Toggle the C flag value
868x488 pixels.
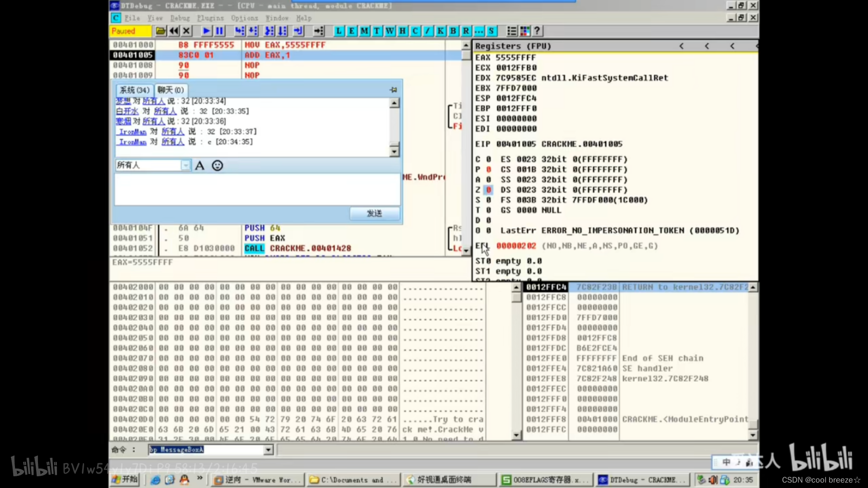click(488, 160)
